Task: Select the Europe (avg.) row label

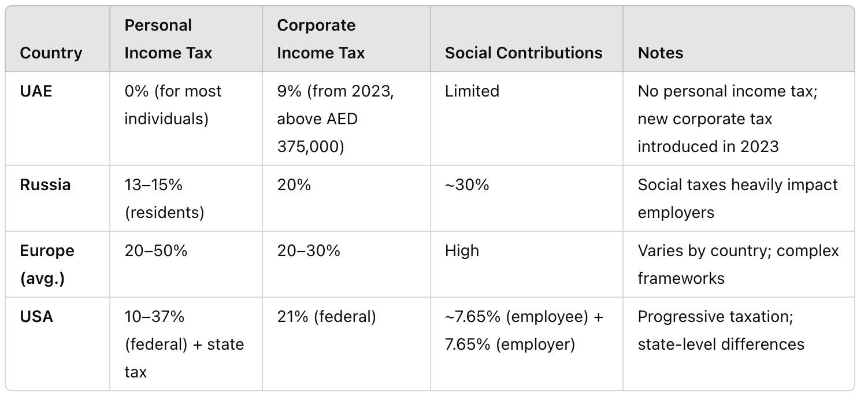Action: pyautogui.click(x=47, y=265)
